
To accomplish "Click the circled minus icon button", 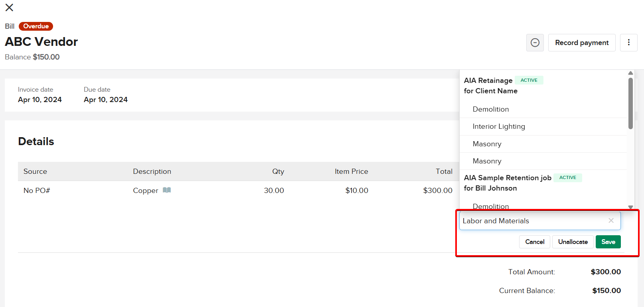I will pyautogui.click(x=535, y=43).
